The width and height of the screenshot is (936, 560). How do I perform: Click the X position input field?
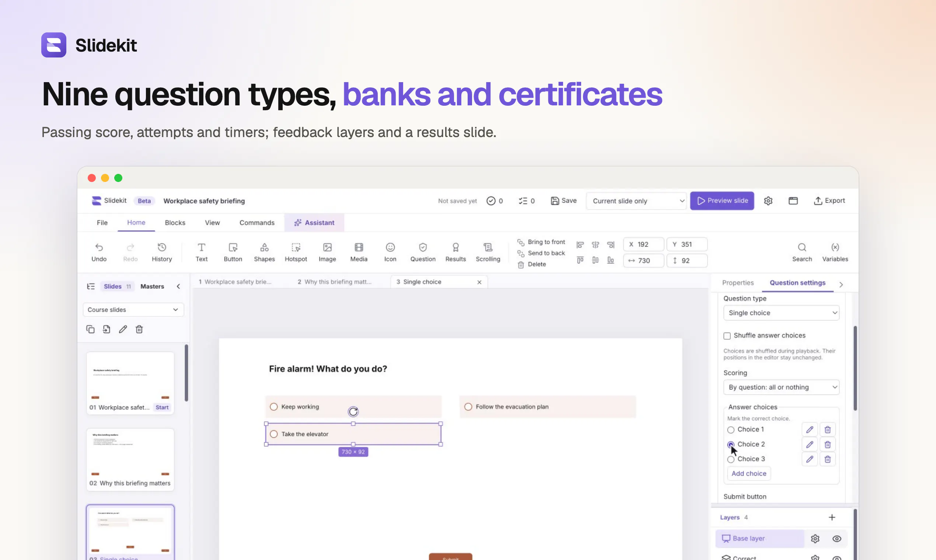pos(643,245)
